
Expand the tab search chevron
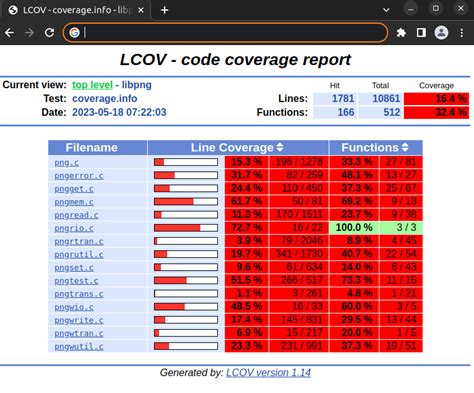point(386,10)
